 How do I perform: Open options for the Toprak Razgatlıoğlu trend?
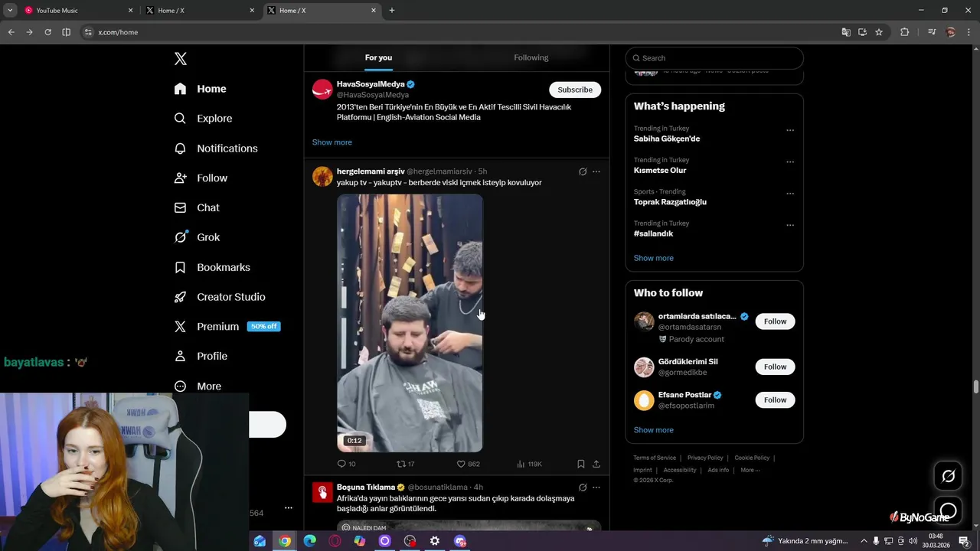pyautogui.click(x=790, y=194)
